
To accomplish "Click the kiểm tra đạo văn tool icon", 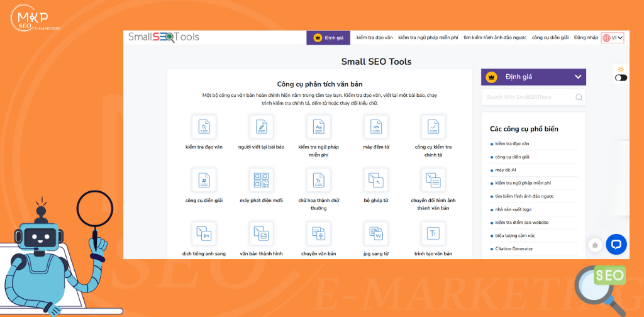I will coord(204,127).
